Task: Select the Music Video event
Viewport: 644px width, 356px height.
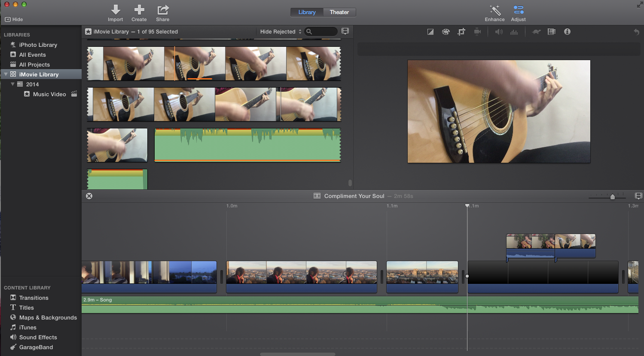Action: tap(49, 94)
